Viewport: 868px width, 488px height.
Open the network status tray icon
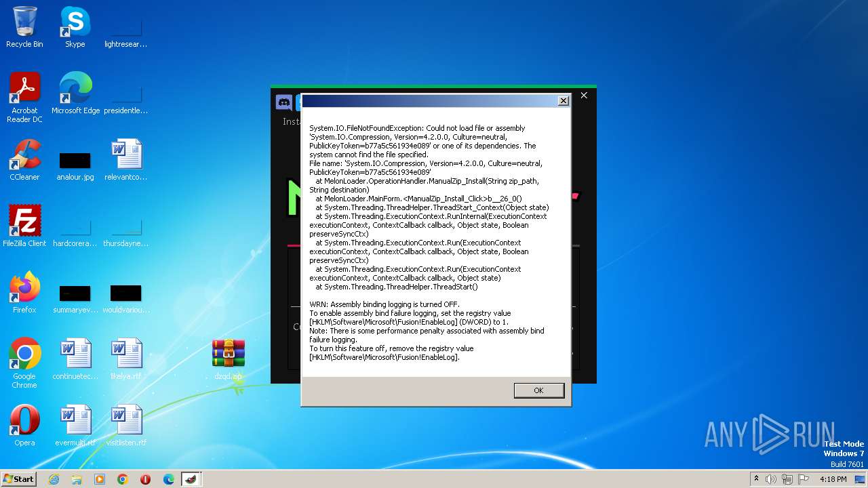[787, 479]
